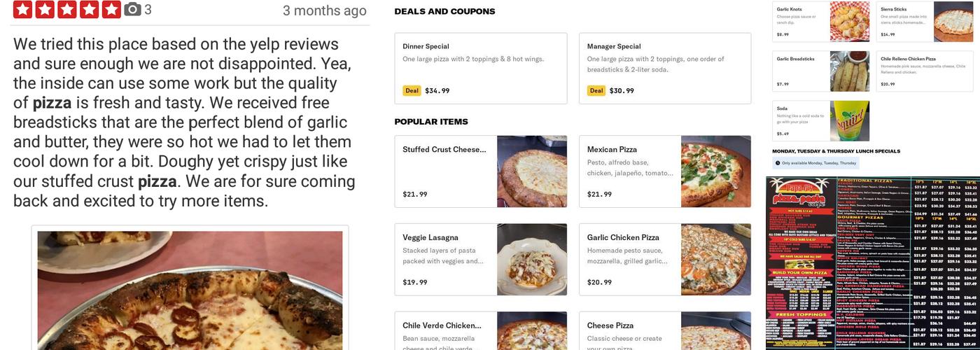
Task: Click the camera icon beside the photo count
Action: point(132,10)
